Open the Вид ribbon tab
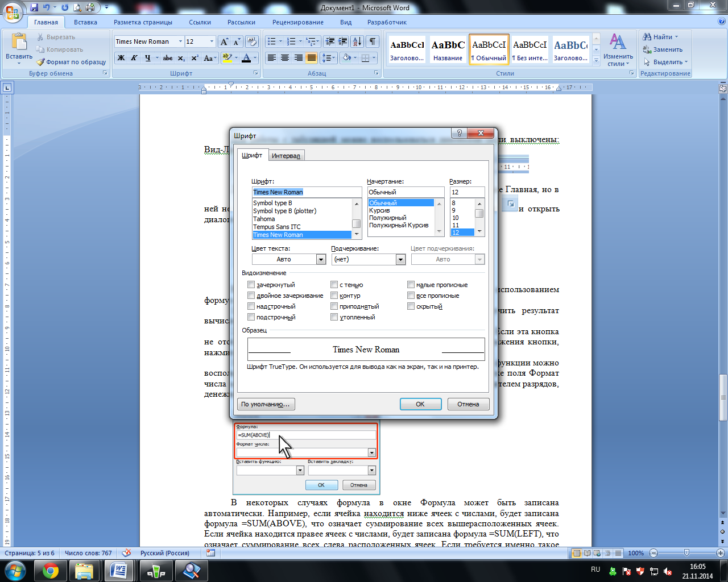 pyautogui.click(x=346, y=22)
